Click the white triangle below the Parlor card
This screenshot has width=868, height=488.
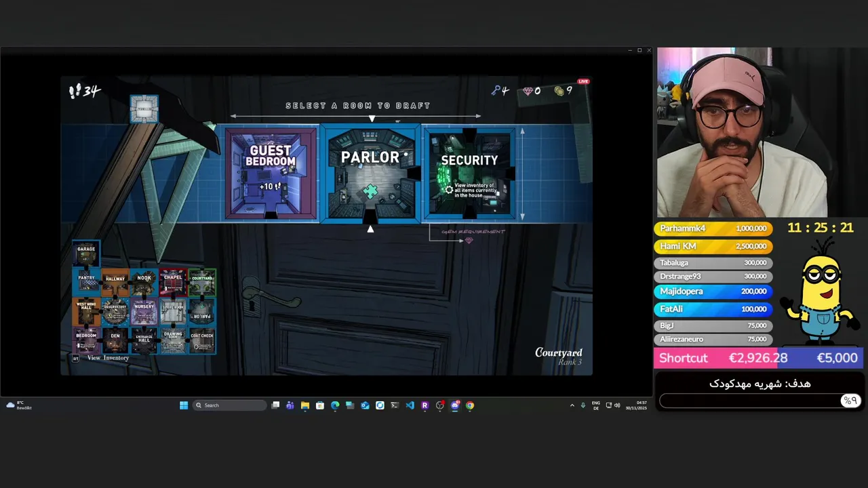click(x=370, y=229)
